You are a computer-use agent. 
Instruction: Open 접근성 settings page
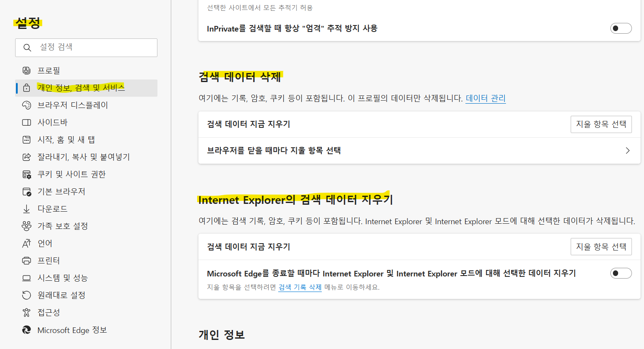86,312
